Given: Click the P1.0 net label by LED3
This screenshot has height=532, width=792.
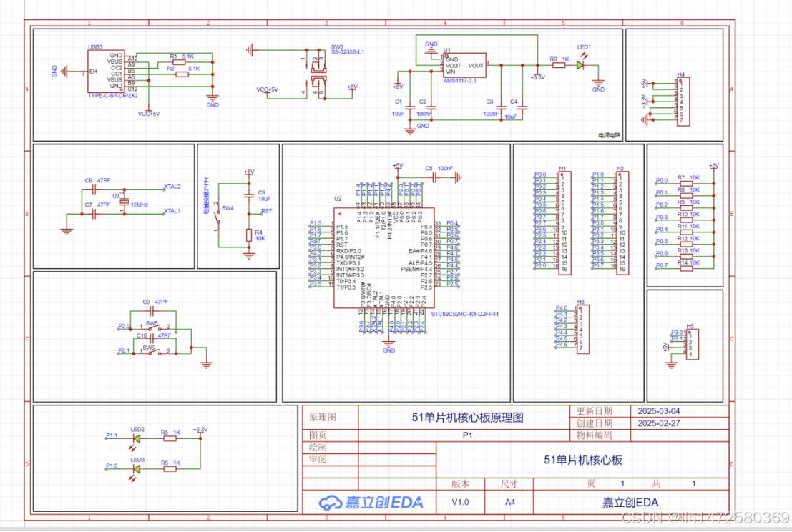Looking at the screenshot, I should 112,466.
